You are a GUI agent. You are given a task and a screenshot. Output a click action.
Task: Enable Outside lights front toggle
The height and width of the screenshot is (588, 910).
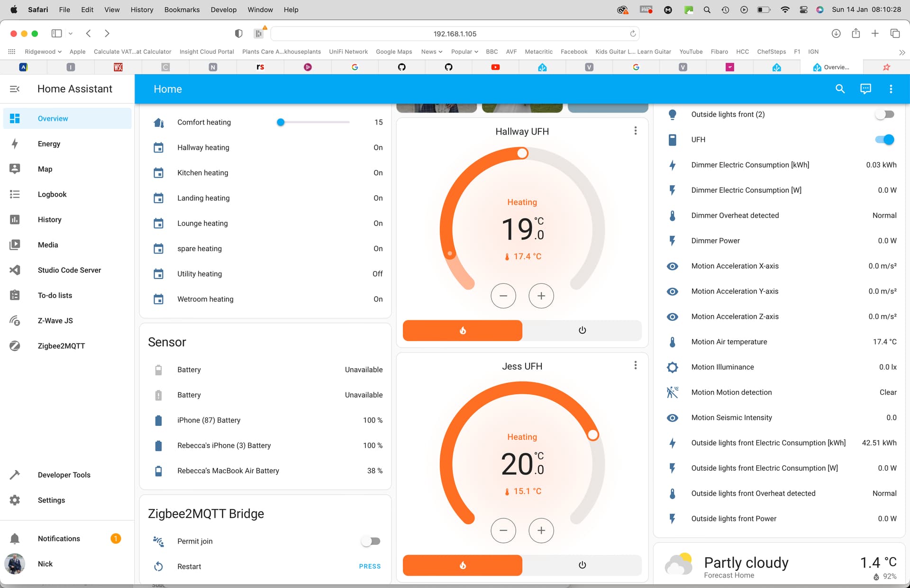click(884, 114)
